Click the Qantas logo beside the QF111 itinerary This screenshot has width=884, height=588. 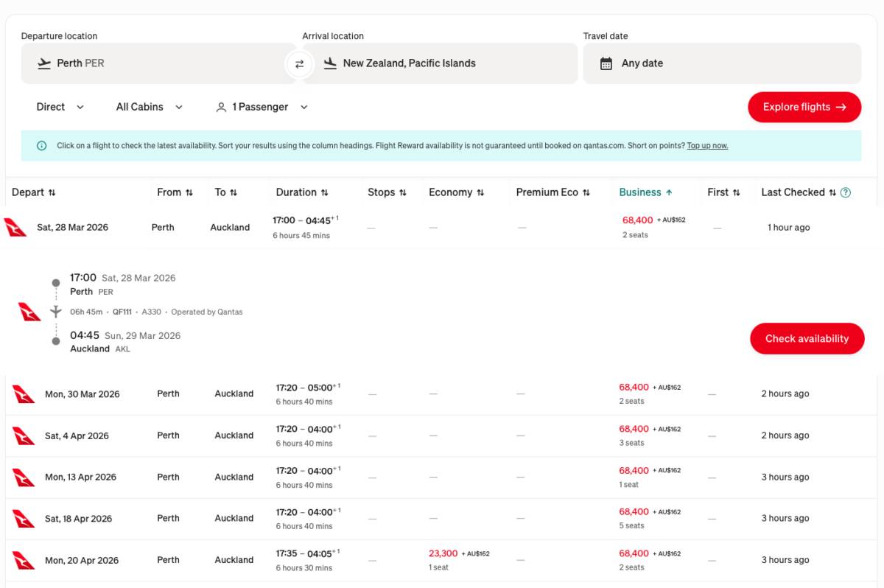click(29, 311)
